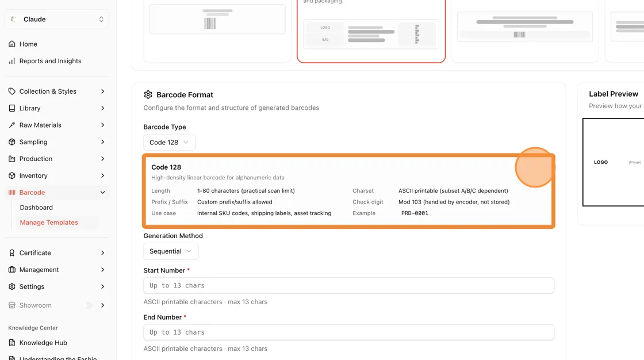Expand the Inventory section chevron

click(103, 175)
